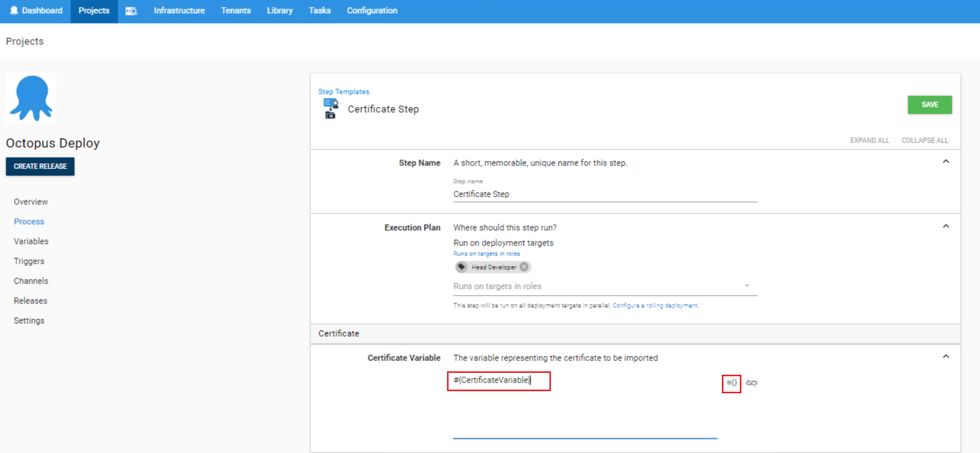Open the project search magnifying glass icon
The height and width of the screenshot is (453, 980).
(131, 11)
